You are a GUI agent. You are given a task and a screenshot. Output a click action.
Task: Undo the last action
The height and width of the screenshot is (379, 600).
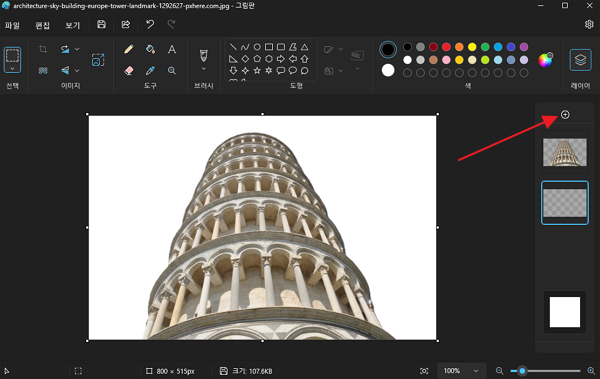pos(150,25)
